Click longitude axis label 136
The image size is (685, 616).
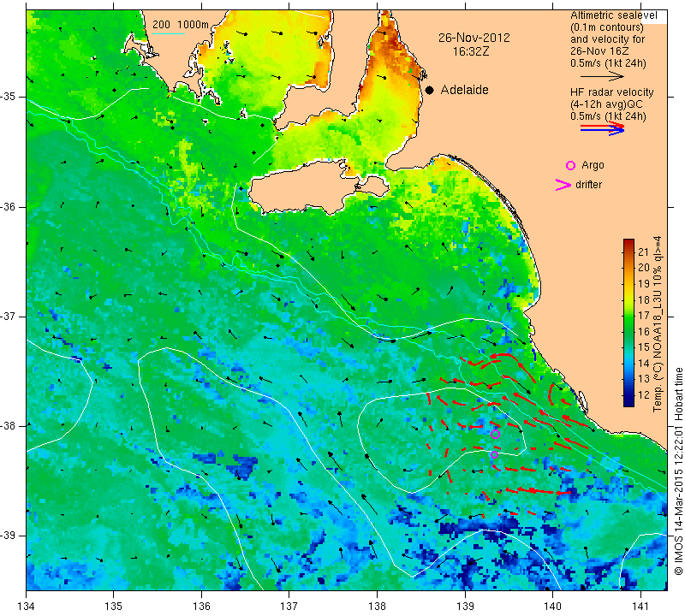pyautogui.click(x=201, y=607)
